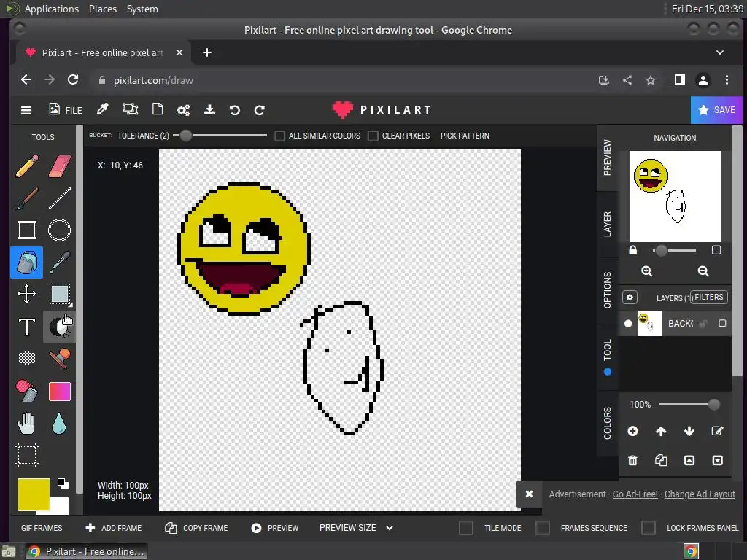747x560 pixels.
Task: Open the PREVIEW side tab
Action: pos(608,157)
